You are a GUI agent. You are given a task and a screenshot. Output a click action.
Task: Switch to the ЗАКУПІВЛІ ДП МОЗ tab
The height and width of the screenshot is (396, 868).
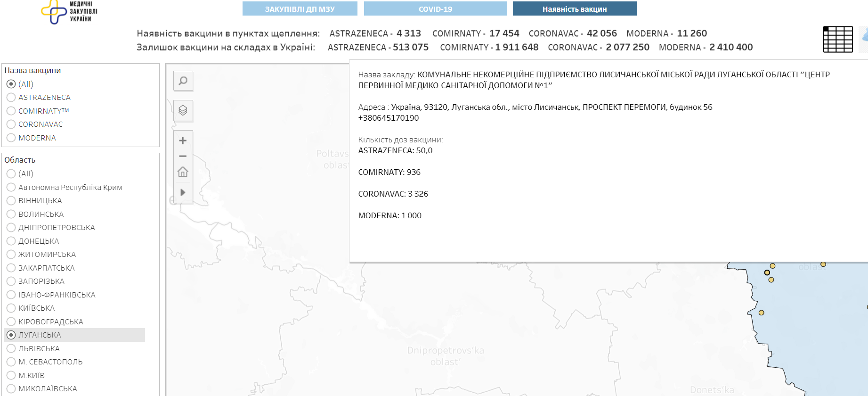[x=300, y=9]
